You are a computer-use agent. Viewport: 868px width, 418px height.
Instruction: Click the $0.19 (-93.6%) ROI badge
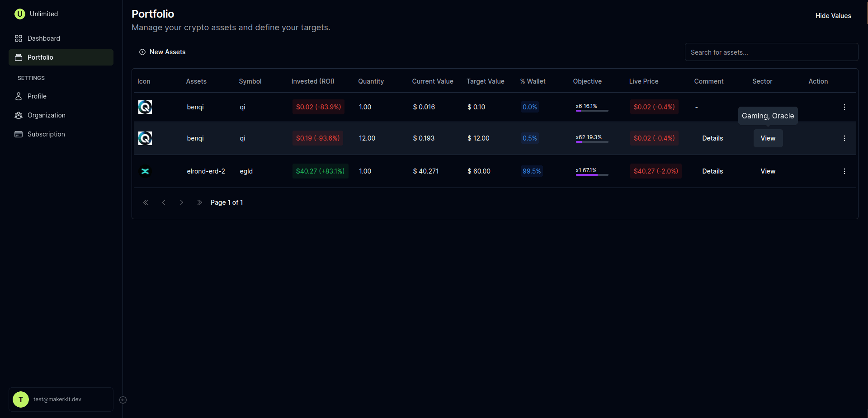click(318, 138)
